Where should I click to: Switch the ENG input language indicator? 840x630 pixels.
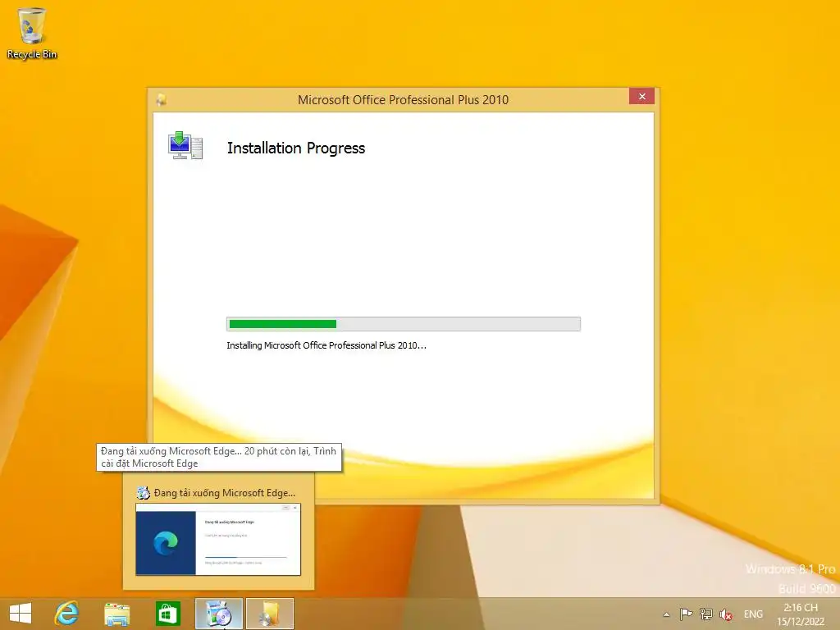coord(753,614)
